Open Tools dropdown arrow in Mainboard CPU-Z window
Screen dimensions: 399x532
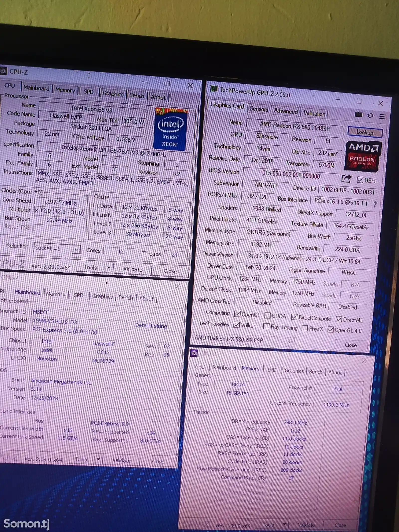pos(98,459)
